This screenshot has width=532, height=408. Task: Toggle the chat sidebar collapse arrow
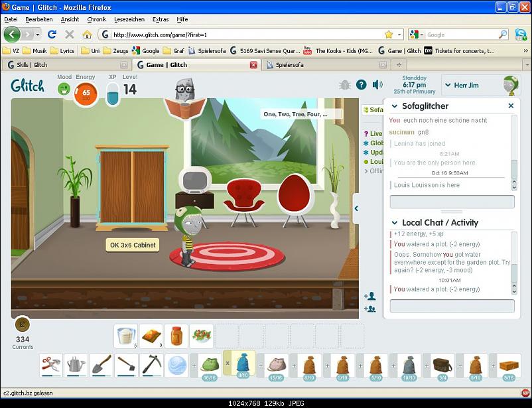(356, 208)
